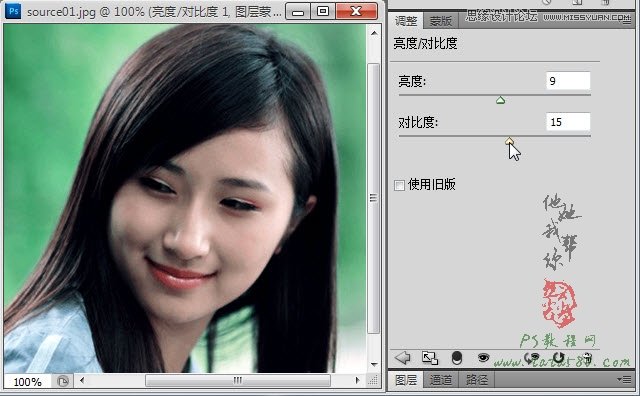Switch panel to expanded view icon
This screenshot has height=396, width=640.
[430, 358]
